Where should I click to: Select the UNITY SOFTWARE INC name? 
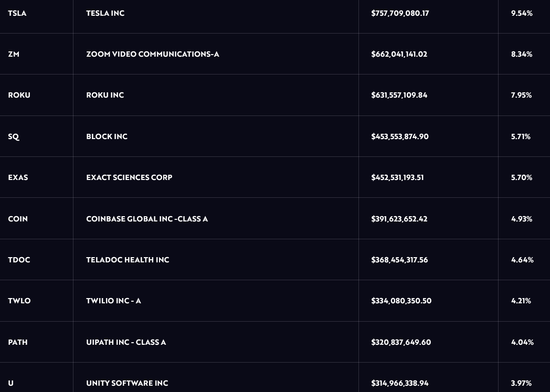pyautogui.click(x=127, y=383)
